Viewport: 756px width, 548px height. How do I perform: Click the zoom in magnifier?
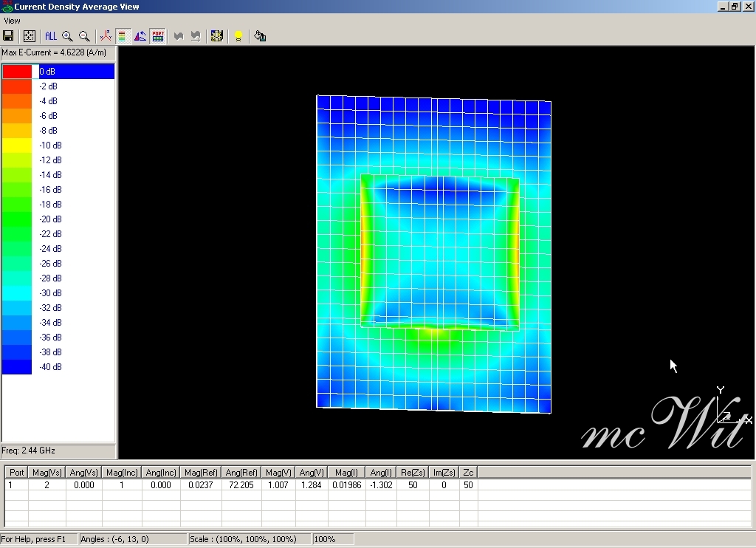(67, 35)
